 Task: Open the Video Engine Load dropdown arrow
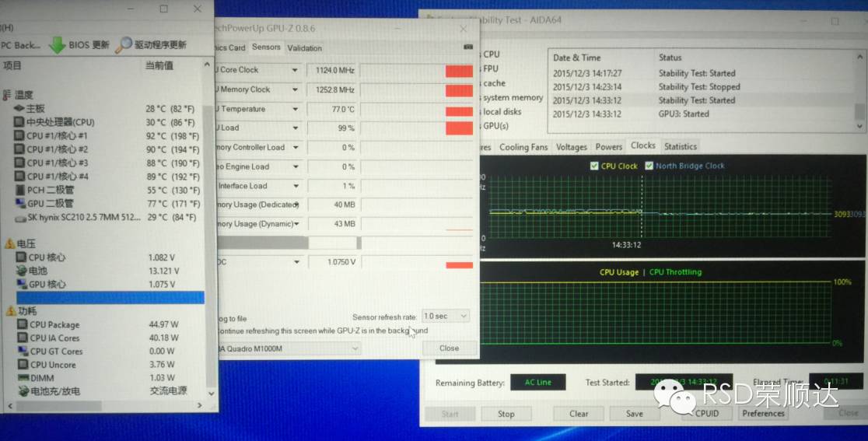(x=296, y=166)
